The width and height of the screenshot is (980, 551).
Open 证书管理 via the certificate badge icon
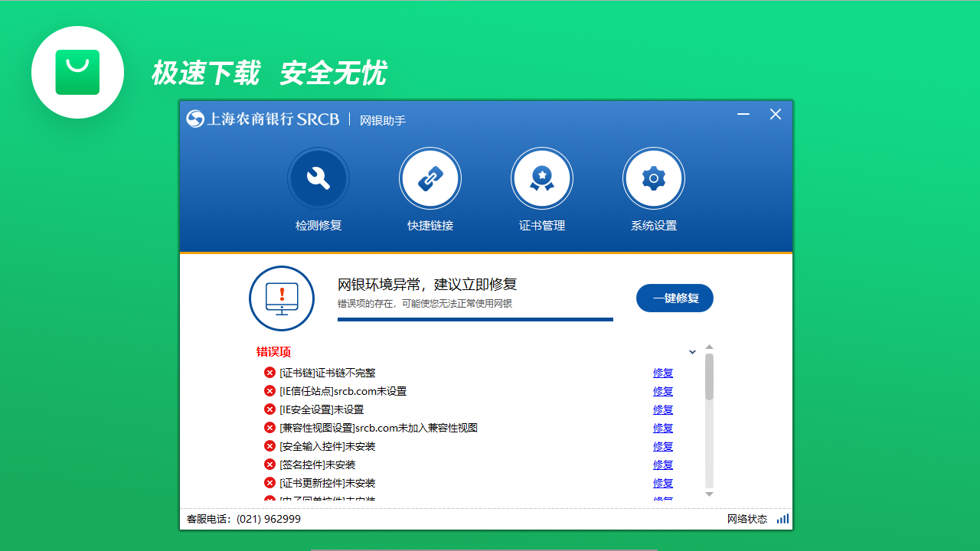pos(542,178)
